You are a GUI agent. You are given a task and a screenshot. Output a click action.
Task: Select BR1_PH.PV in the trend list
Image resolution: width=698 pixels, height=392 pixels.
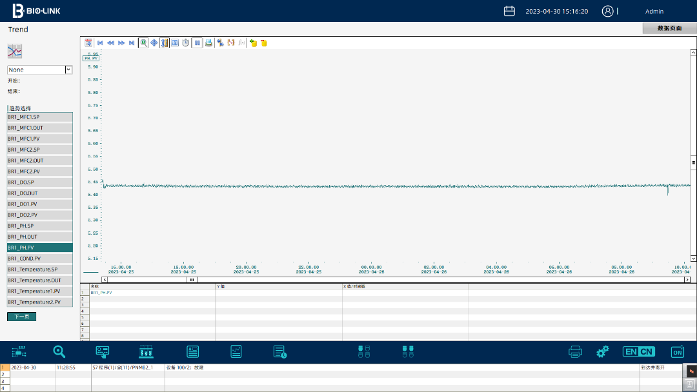point(40,247)
